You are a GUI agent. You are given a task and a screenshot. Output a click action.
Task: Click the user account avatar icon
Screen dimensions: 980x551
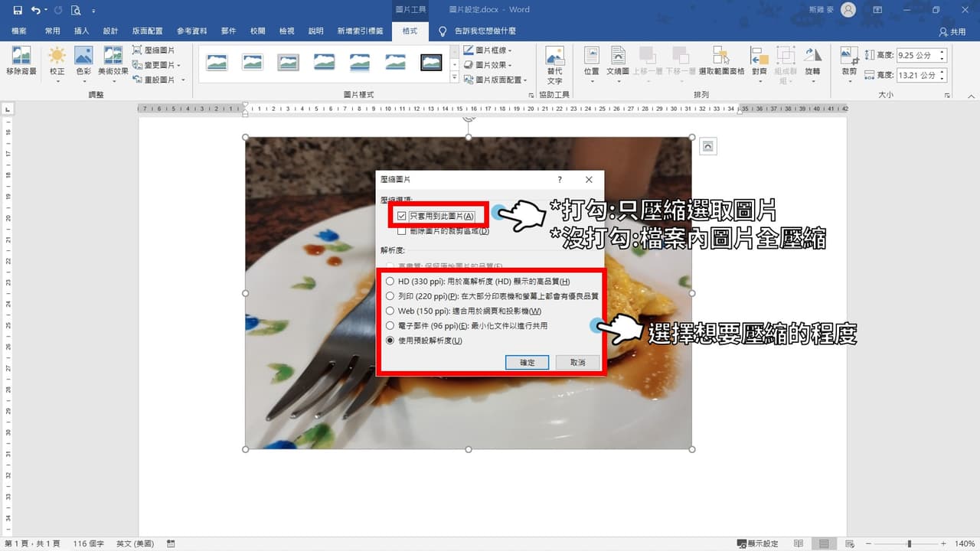coord(848,10)
